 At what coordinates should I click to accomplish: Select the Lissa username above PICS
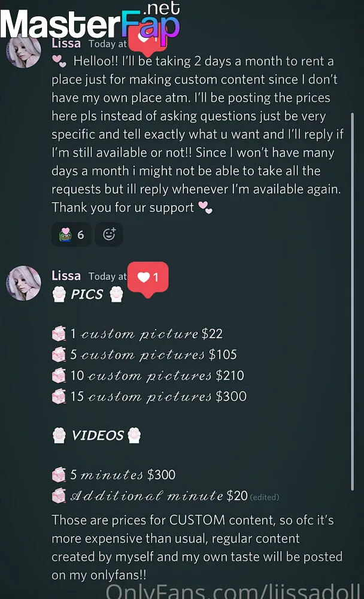(x=66, y=276)
